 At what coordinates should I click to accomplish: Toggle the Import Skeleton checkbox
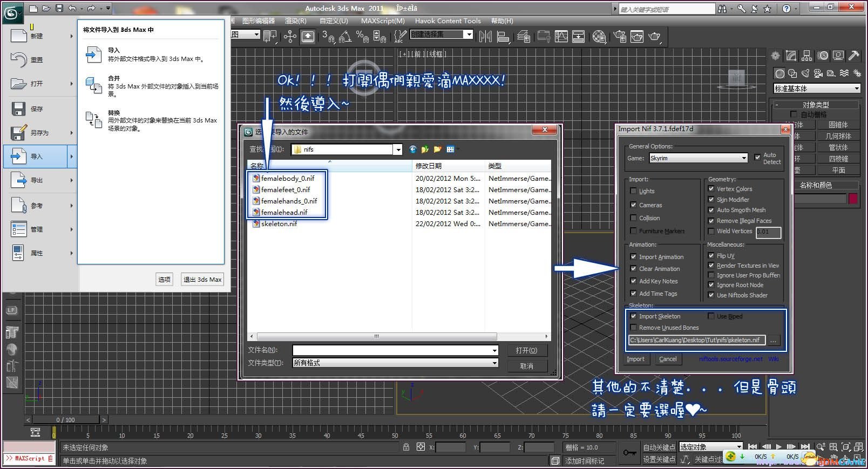pyautogui.click(x=633, y=316)
